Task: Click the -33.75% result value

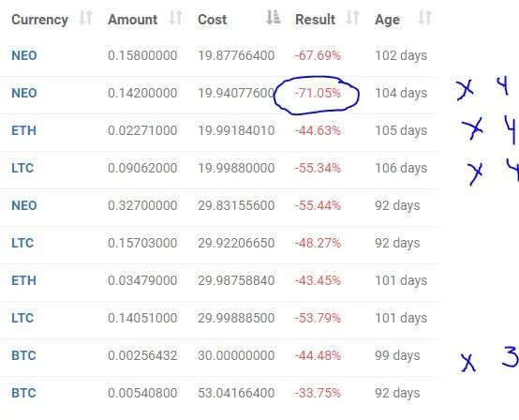Action: tap(318, 393)
